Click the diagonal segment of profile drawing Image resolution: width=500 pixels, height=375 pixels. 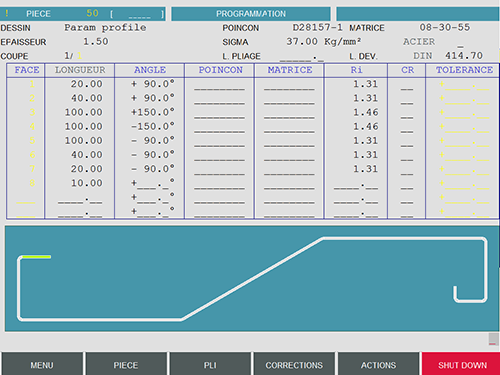point(252,279)
